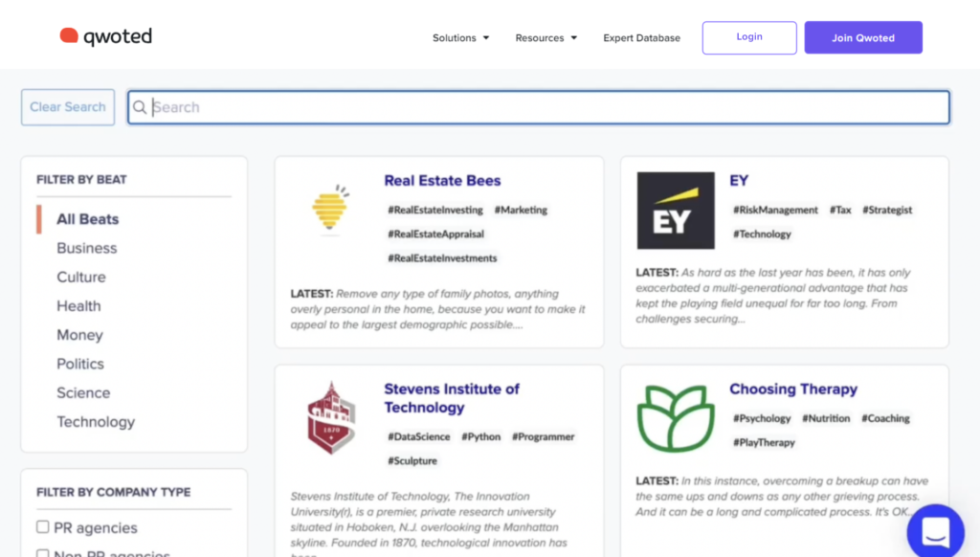Click the #Programmer tag
The image size is (980, 557).
click(544, 437)
